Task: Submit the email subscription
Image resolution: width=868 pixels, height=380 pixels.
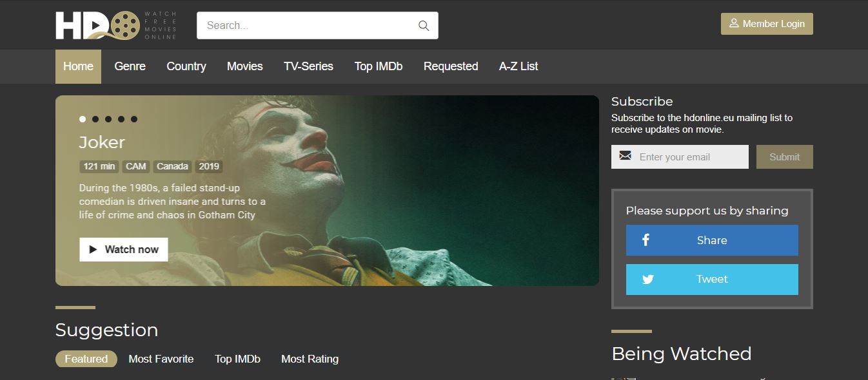Action: tap(784, 157)
